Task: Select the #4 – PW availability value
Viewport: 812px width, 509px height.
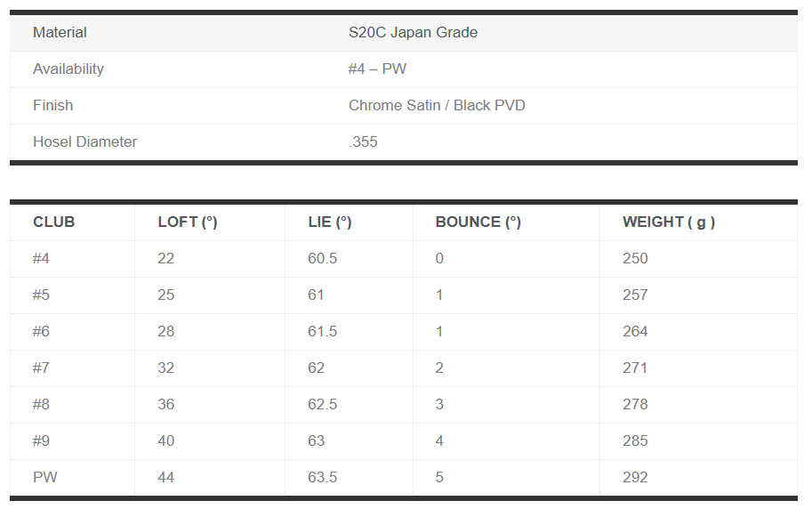Action: click(x=377, y=69)
